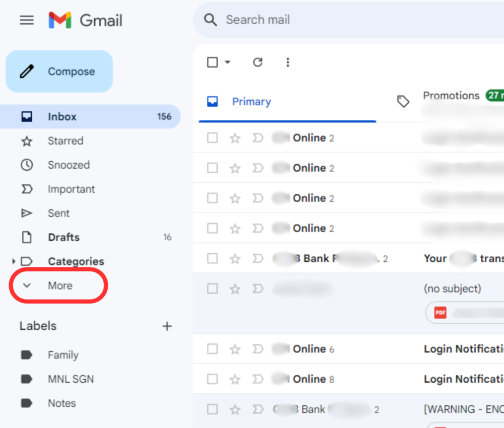Image resolution: width=504 pixels, height=428 pixels.
Task: Refresh the inbox
Action: [x=258, y=62]
